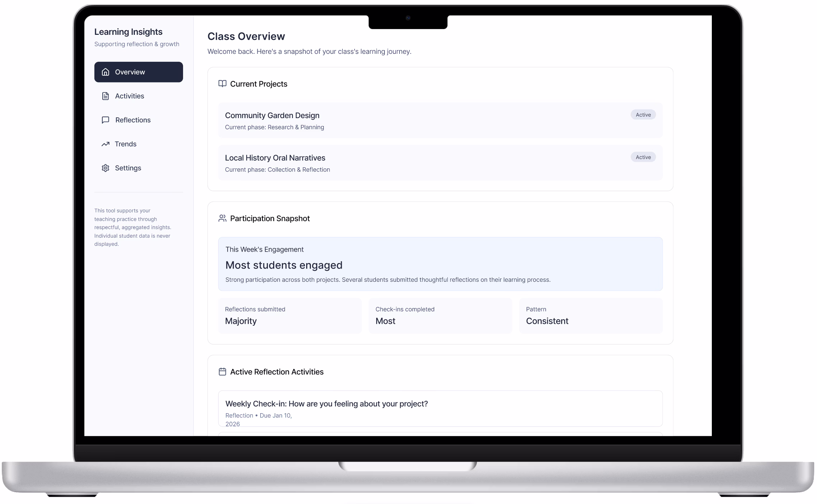This screenshot has height=504, width=817.
Task: Click the Active badge on Local History Oral Narratives
Action: tap(643, 157)
